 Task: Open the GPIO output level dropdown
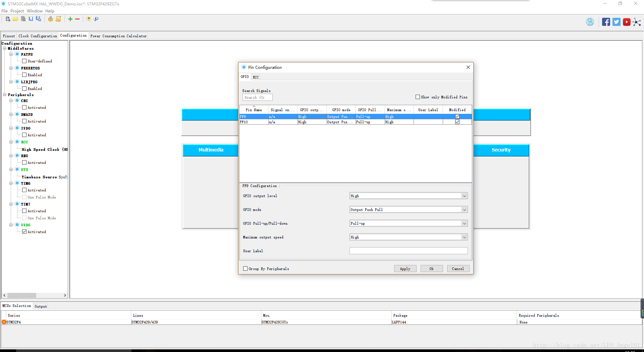point(465,196)
